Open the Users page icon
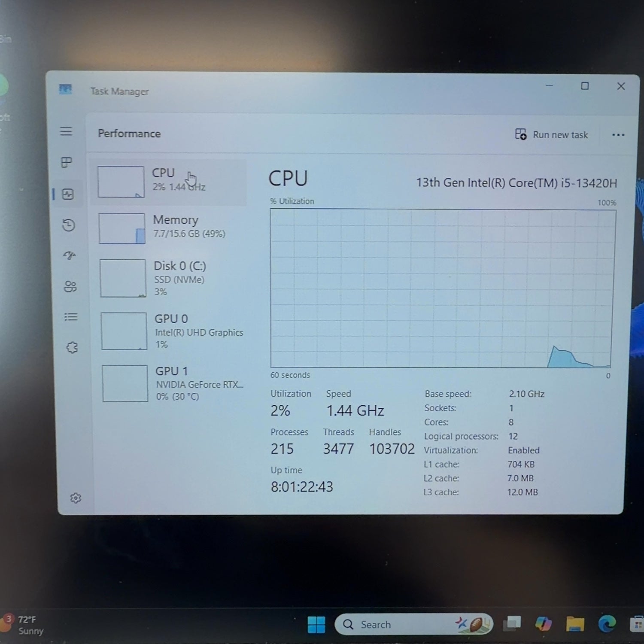Image resolution: width=644 pixels, height=644 pixels. pyautogui.click(x=70, y=286)
